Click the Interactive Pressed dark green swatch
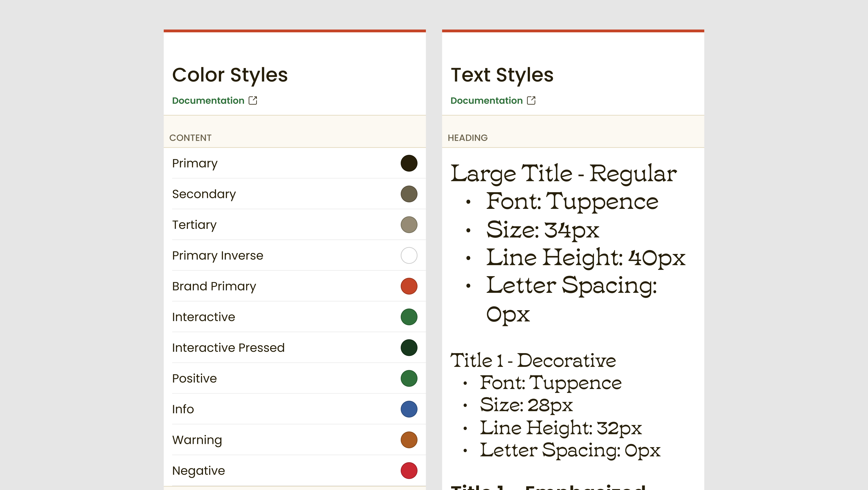Screen dimensions: 868x490 click(x=409, y=348)
